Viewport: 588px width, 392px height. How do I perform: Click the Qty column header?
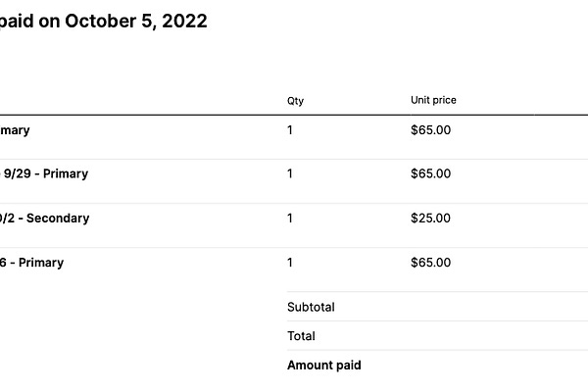tap(295, 100)
